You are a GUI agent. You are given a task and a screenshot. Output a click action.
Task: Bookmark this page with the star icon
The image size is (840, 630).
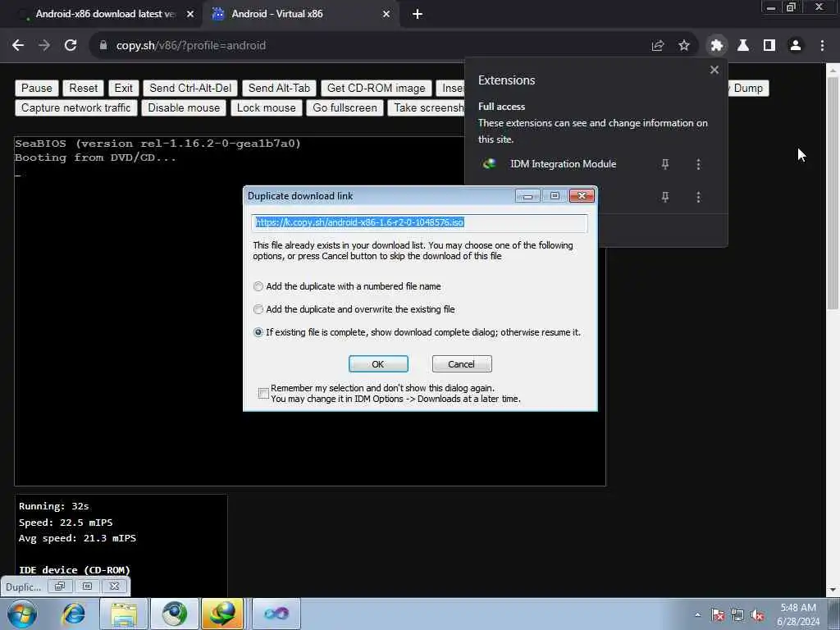pyautogui.click(x=684, y=46)
